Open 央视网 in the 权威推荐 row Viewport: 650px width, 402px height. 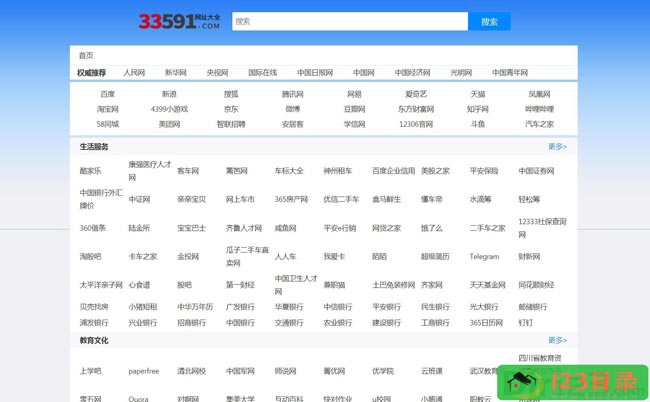coord(217,73)
